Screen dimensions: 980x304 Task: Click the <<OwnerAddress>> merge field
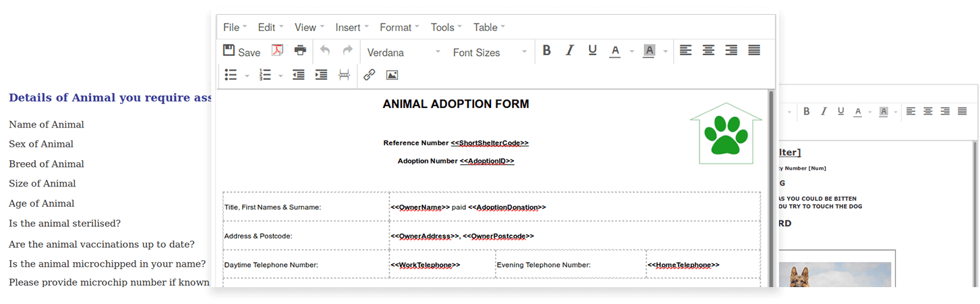[424, 236]
